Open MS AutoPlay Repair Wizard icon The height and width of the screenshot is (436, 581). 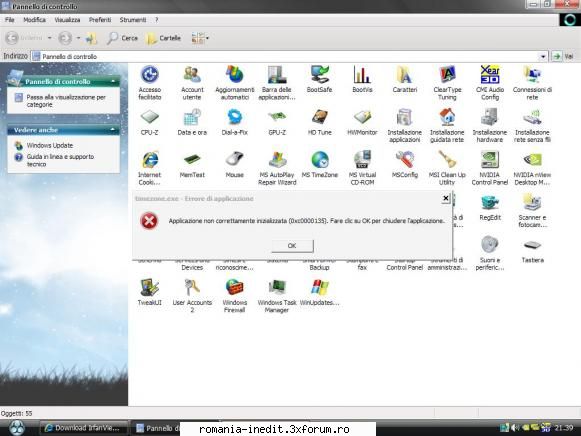[277, 168]
